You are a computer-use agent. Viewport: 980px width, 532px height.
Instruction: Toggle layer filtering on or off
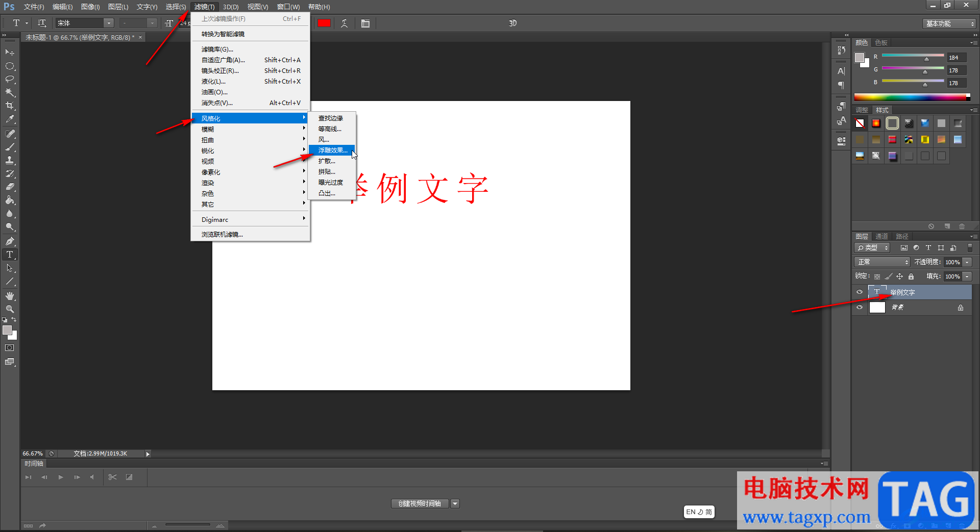tap(970, 248)
